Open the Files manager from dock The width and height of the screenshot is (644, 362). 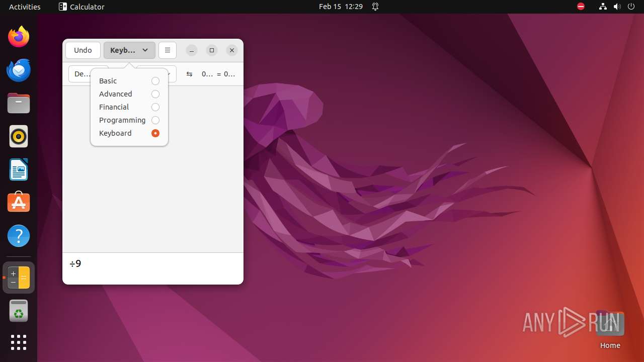click(19, 103)
